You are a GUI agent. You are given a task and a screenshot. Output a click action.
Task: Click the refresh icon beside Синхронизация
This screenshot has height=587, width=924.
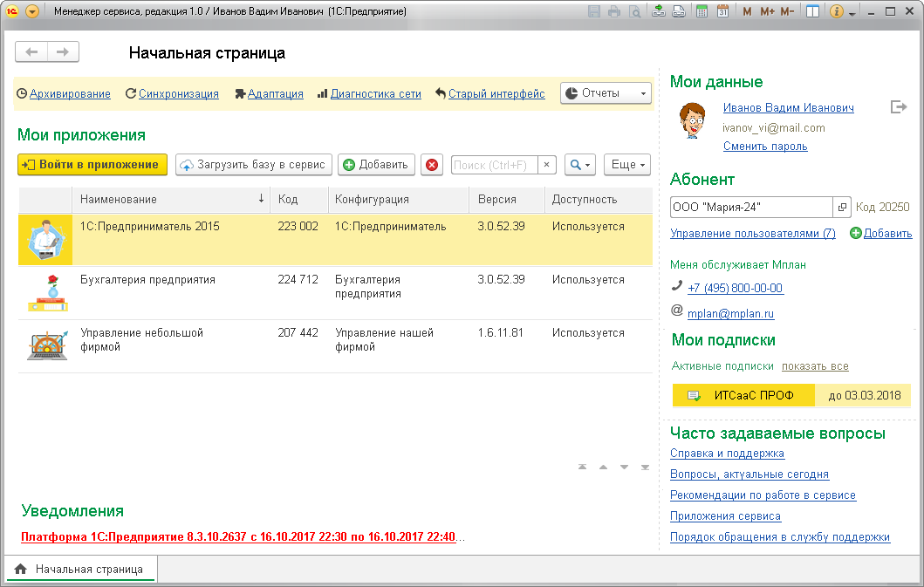pos(130,93)
